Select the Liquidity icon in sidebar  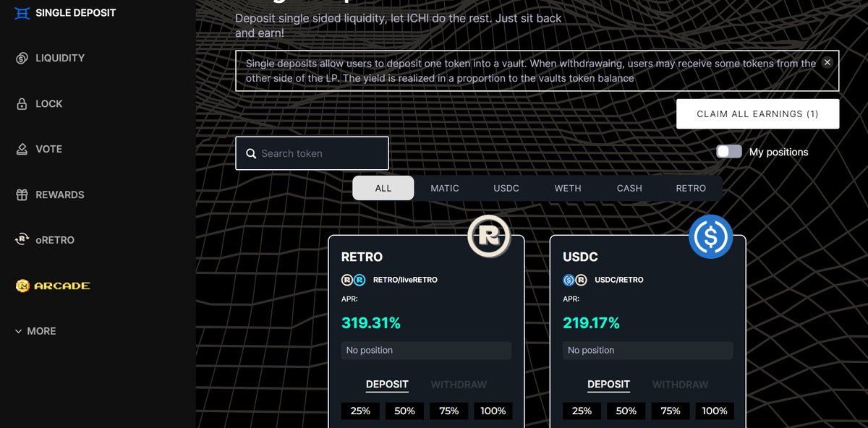tap(22, 58)
